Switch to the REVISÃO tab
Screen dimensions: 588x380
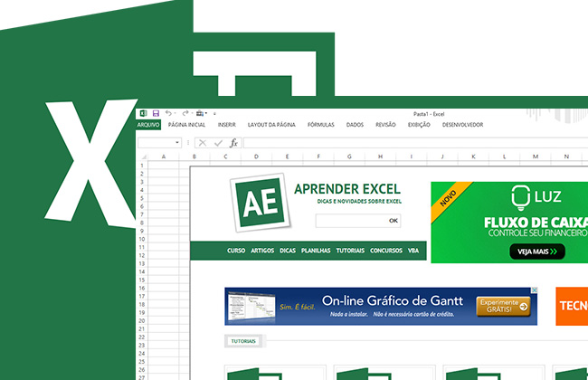(385, 125)
